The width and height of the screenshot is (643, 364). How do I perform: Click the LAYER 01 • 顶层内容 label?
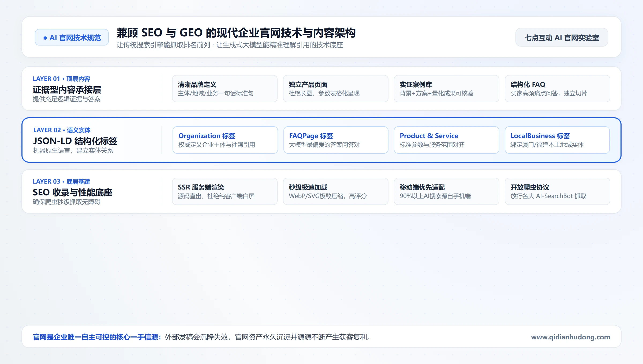(x=61, y=79)
